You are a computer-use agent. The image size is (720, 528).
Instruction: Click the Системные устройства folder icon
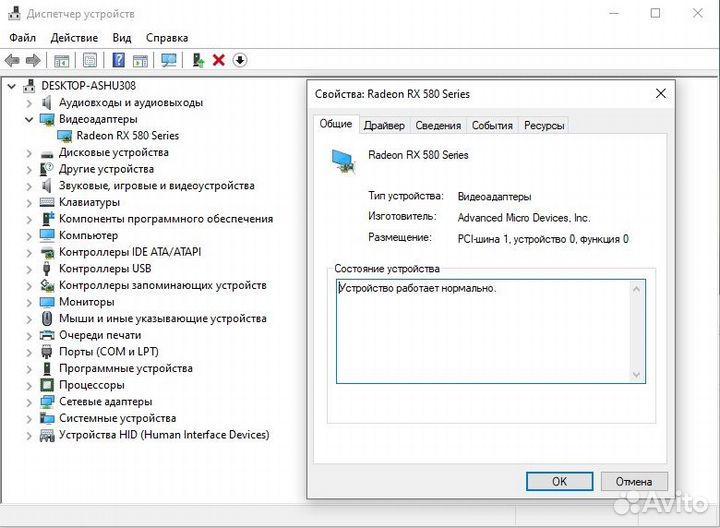[x=47, y=418]
